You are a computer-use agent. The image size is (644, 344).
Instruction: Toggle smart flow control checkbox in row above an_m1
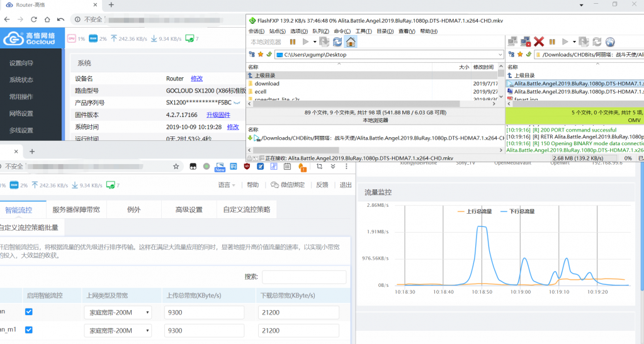point(29,311)
